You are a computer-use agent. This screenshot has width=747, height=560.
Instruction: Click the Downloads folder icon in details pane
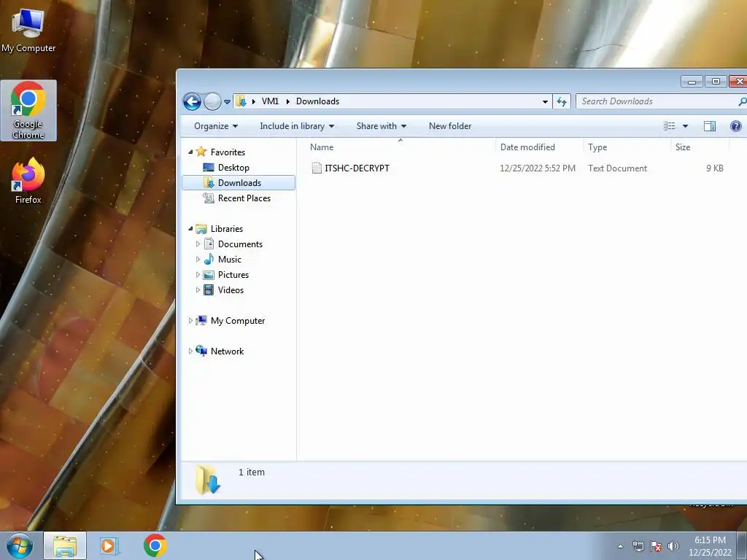[x=208, y=480]
